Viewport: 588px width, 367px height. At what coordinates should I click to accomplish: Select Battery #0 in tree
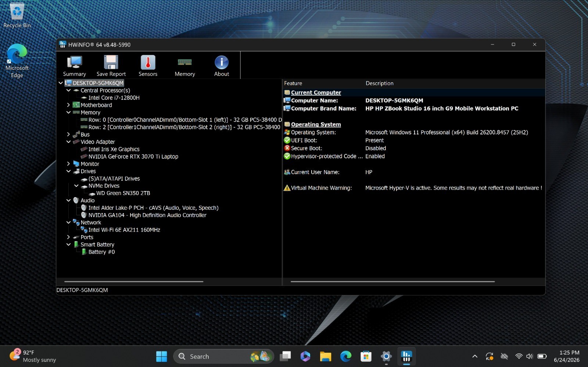coord(101,252)
